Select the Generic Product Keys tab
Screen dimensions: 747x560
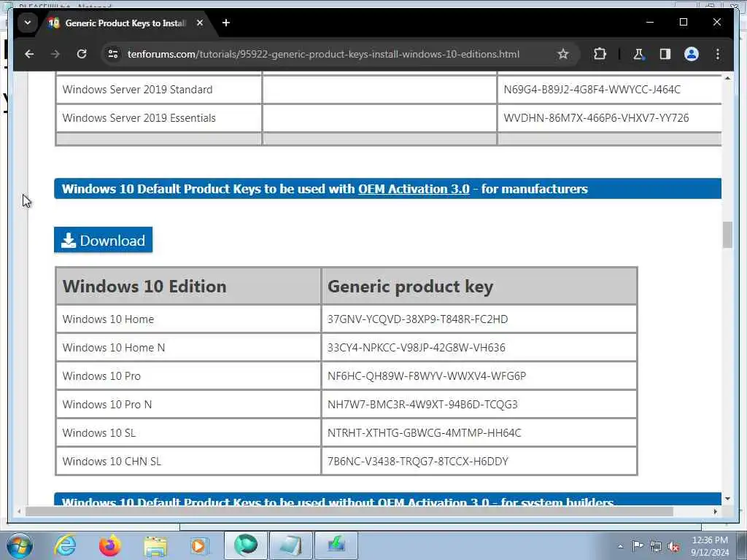[x=125, y=23]
